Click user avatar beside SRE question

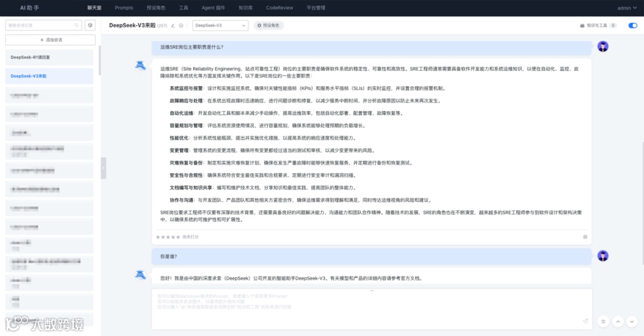tap(602, 46)
